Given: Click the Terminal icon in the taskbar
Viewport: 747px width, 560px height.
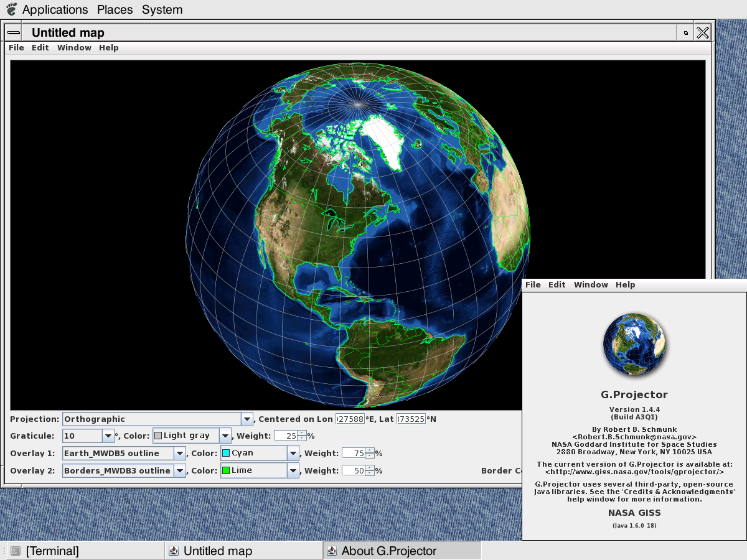Looking at the screenshot, I should 16,551.
